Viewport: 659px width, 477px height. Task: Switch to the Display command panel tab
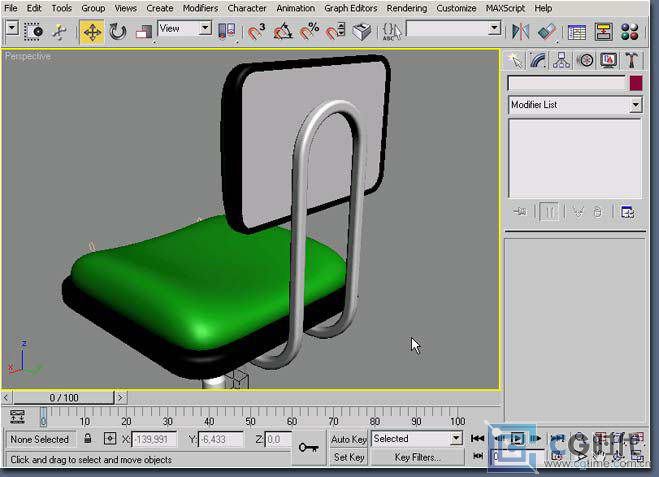tap(608, 61)
